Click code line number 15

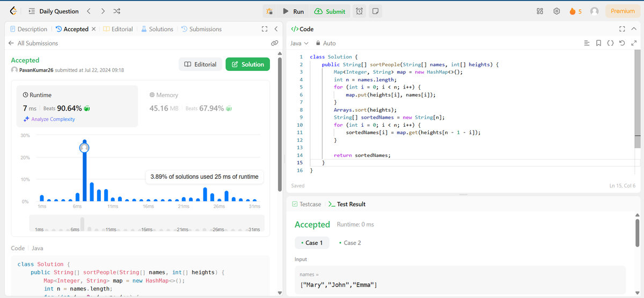(x=300, y=162)
